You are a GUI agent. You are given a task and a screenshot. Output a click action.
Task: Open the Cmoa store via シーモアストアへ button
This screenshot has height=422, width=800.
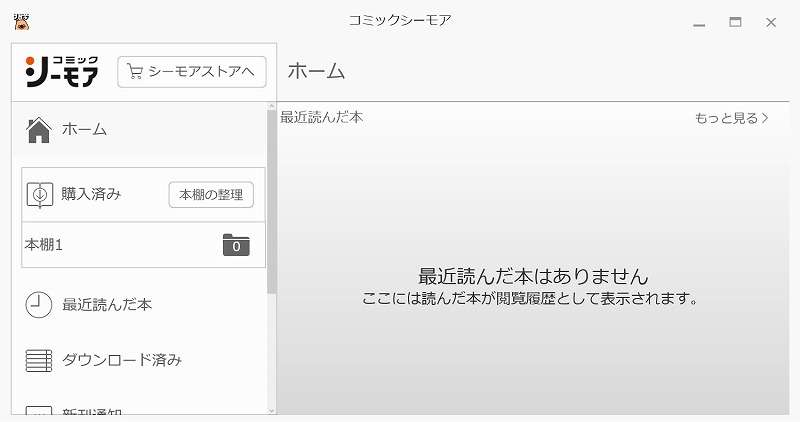(x=192, y=72)
